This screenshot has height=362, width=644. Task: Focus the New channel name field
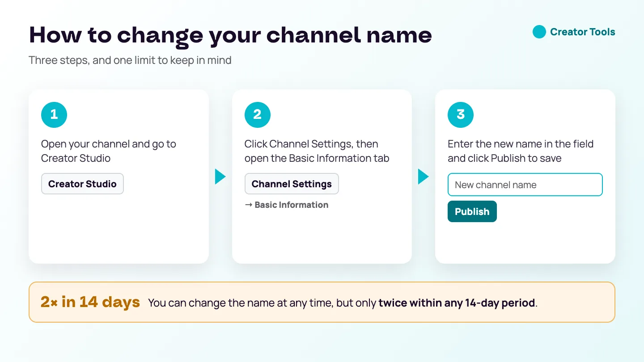(525, 185)
